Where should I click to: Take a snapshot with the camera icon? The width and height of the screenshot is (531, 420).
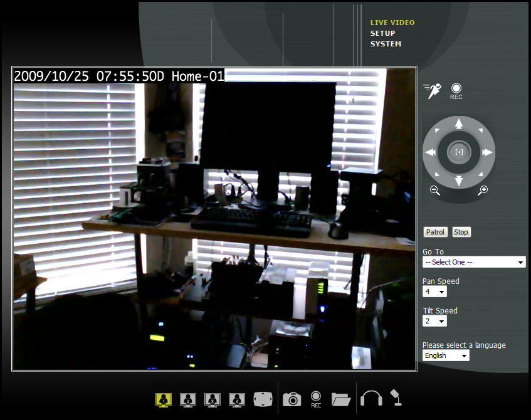tap(292, 399)
